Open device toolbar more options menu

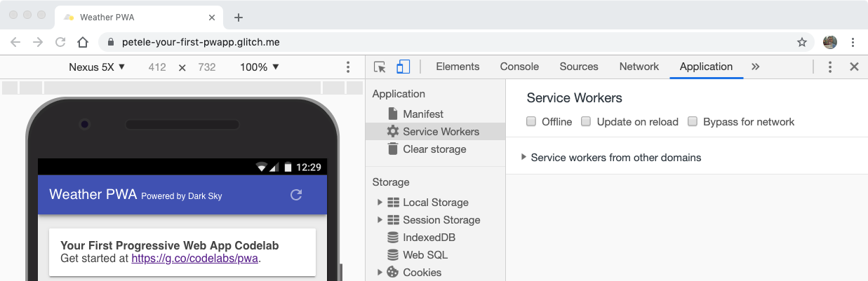tap(348, 67)
